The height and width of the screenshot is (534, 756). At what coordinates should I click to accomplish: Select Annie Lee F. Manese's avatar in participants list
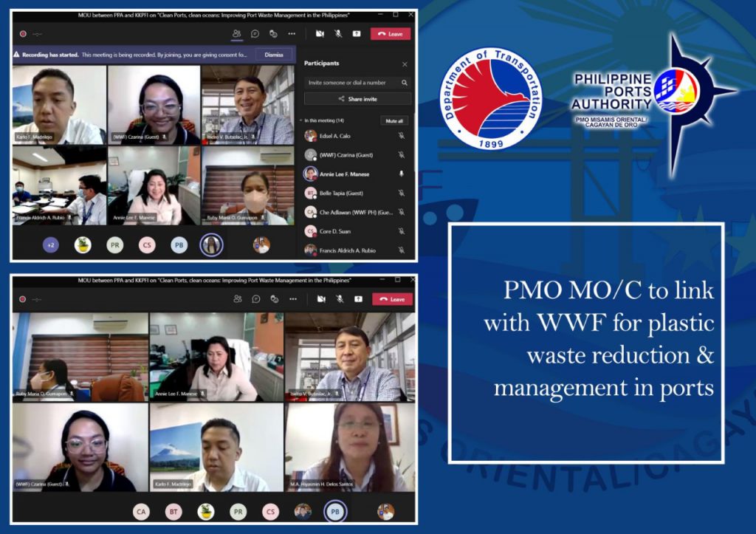(x=311, y=174)
